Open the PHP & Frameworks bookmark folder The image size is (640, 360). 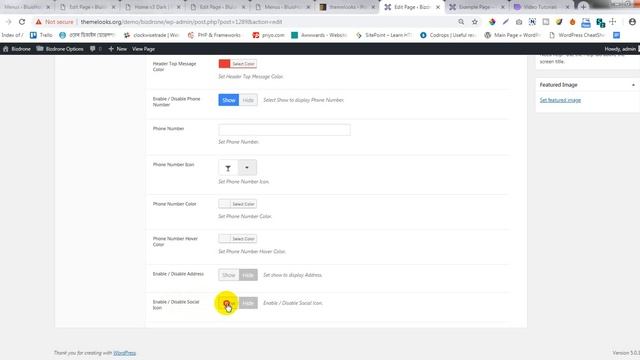(215, 35)
